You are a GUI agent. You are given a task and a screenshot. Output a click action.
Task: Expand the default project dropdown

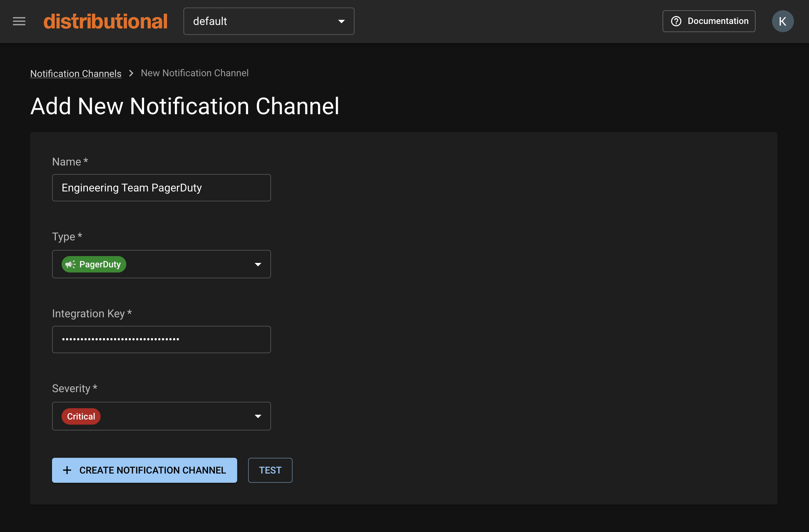tap(269, 21)
